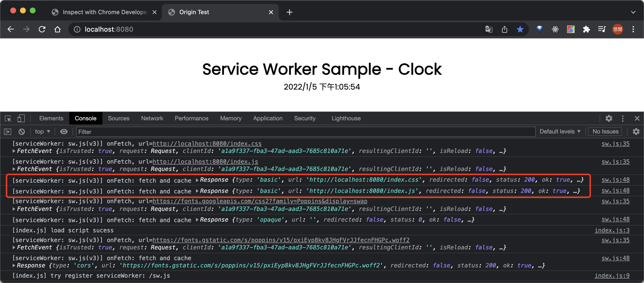The width and height of the screenshot is (644, 283).
Task: Open more DevTools options menu
Action: (623, 118)
